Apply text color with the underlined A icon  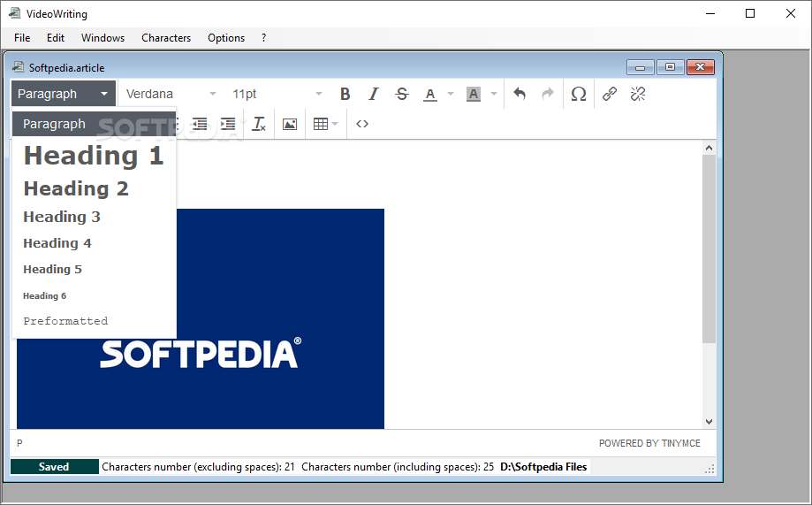click(429, 94)
